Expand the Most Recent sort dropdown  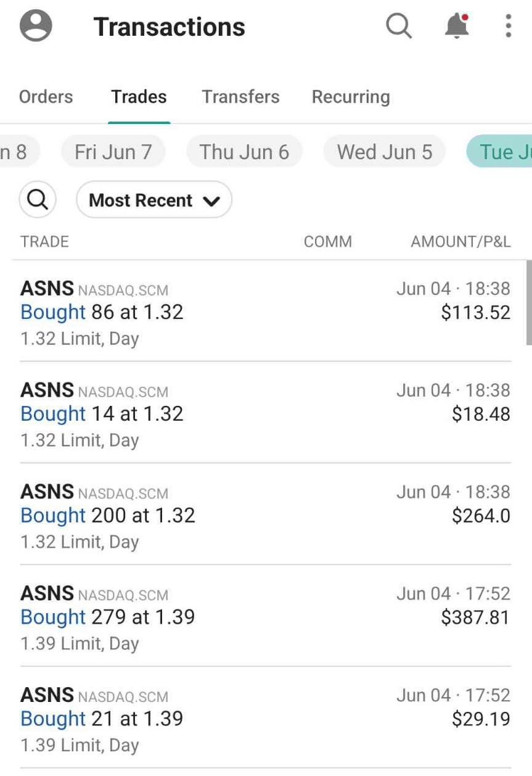coord(154,200)
